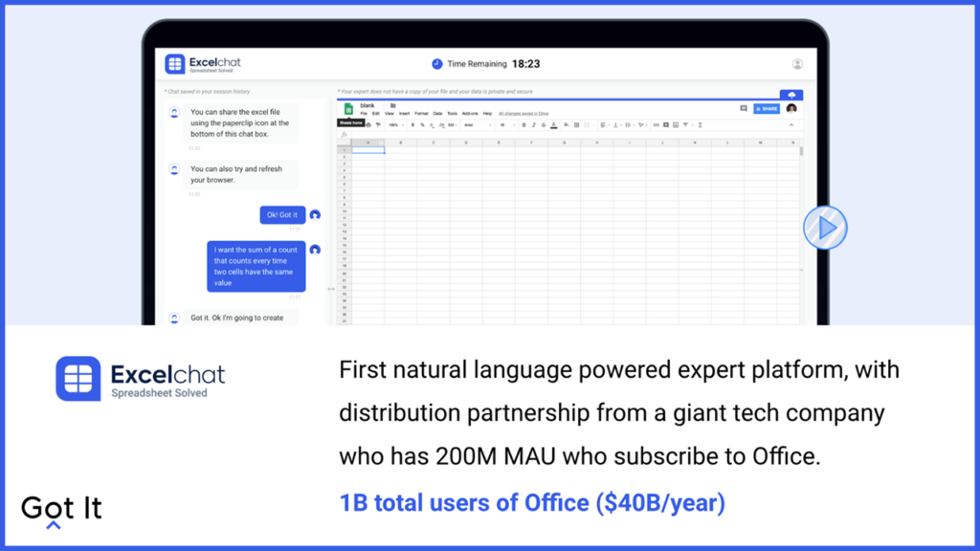This screenshot has height=551, width=980.
Task: Click '1B total users of Office' blue text
Action: tap(532, 503)
